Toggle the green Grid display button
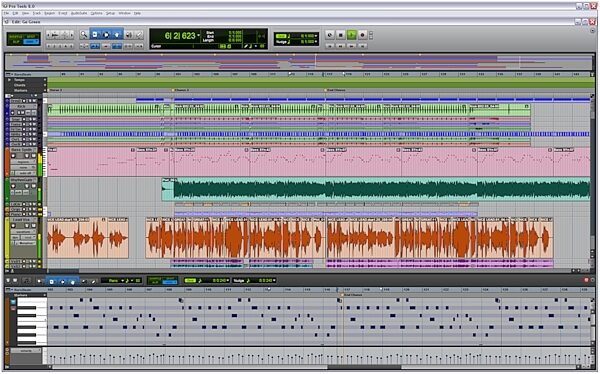 tap(280, 36)
